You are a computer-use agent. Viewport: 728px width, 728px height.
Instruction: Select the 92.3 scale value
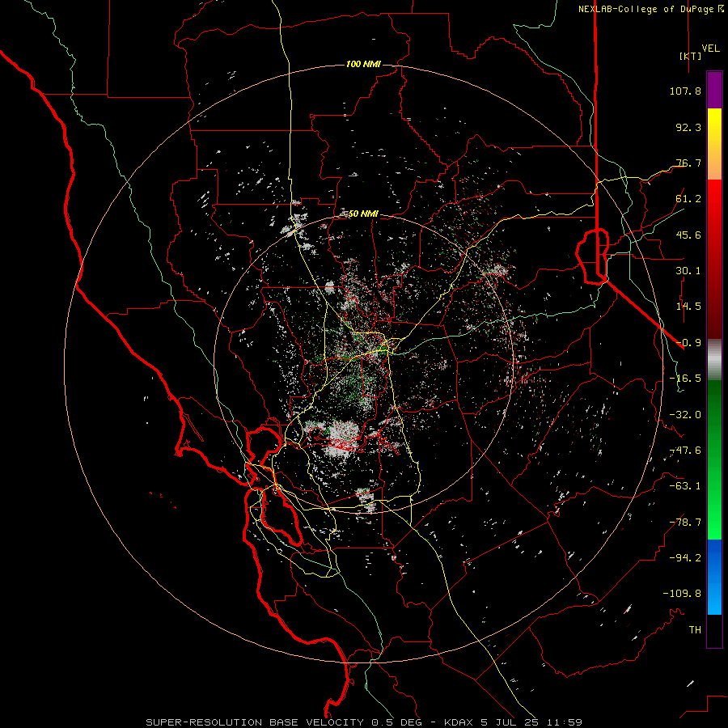click(688, 127)
